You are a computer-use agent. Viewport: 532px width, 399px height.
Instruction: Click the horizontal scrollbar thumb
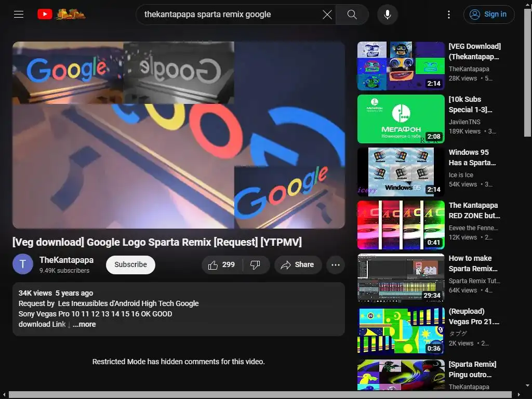coord(260,395)
